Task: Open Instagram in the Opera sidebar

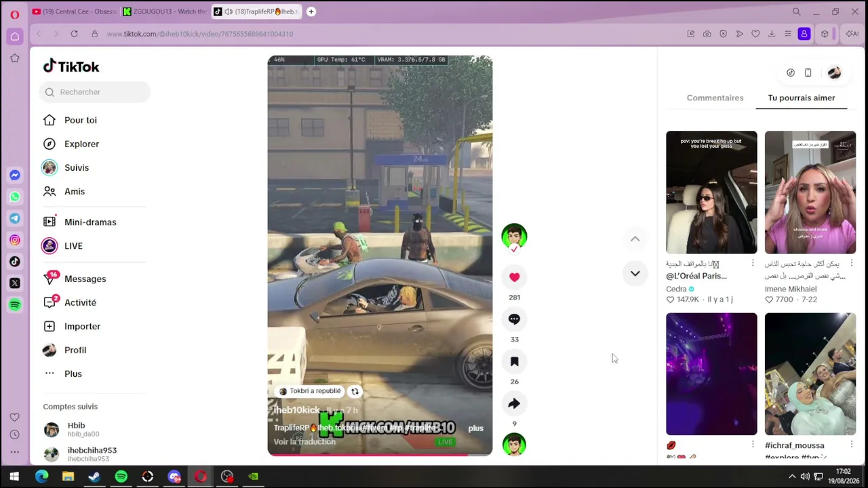Action: (x=14, y=240)
